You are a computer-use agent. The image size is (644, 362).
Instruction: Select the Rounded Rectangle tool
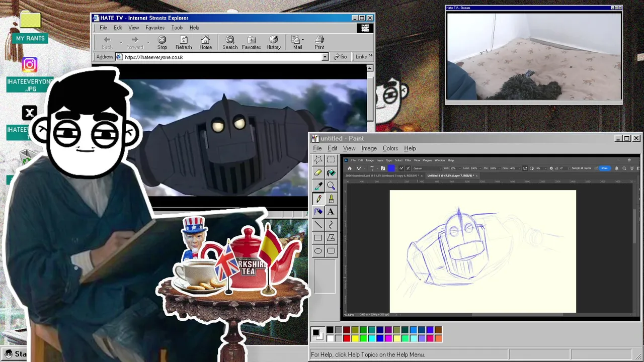(x=331, y=251)
